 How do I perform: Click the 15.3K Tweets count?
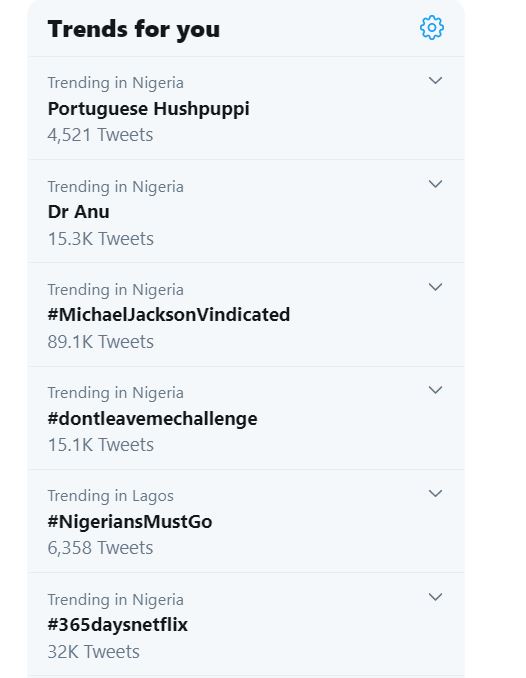click(x=101, y=239)
